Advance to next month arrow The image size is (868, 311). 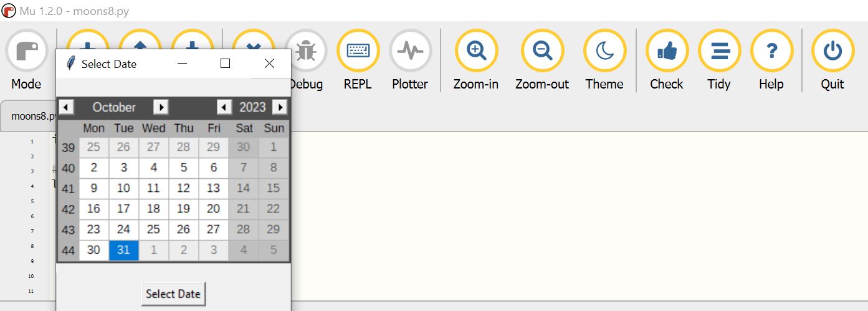click(161, 107)
